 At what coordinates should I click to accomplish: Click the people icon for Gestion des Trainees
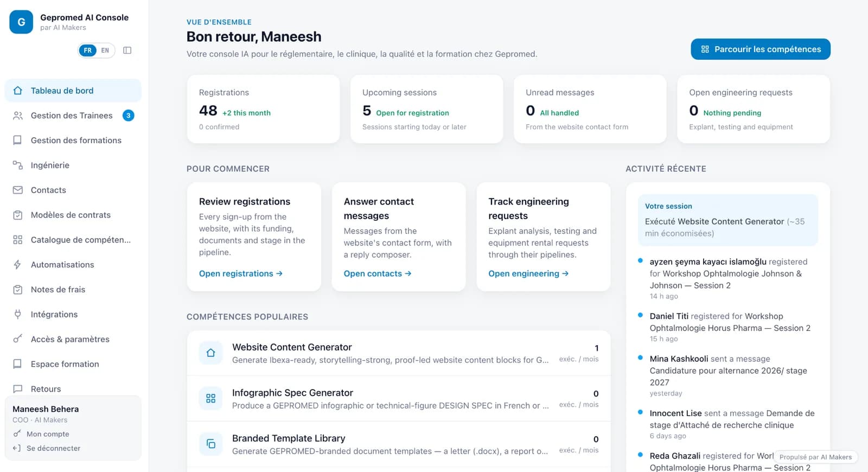18,116
